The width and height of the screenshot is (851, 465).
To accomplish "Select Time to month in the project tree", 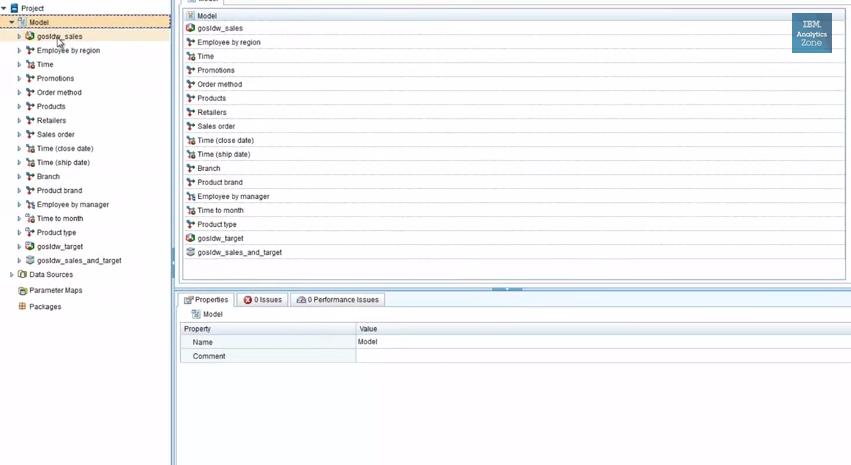I will [x=60, y=218].
